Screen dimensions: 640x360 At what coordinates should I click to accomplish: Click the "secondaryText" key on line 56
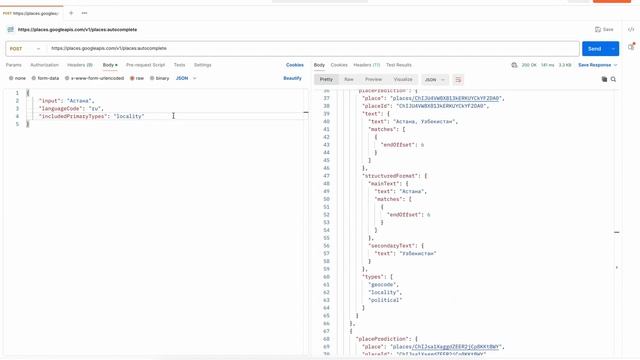392,246
